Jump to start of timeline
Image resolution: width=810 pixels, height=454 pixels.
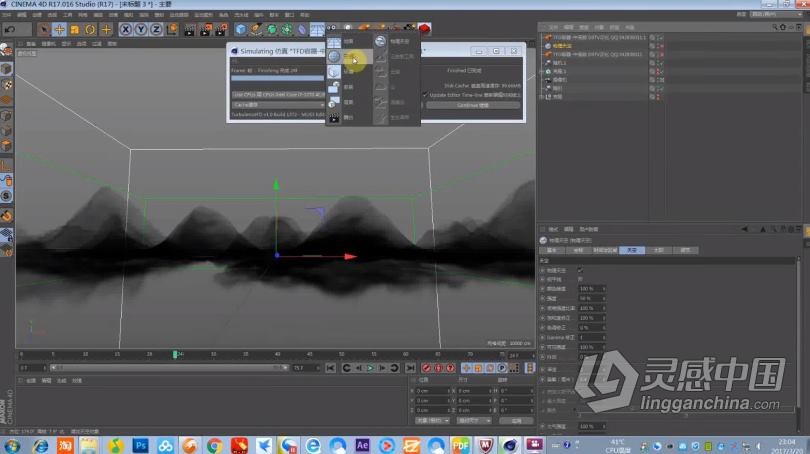tap(330, 368)
